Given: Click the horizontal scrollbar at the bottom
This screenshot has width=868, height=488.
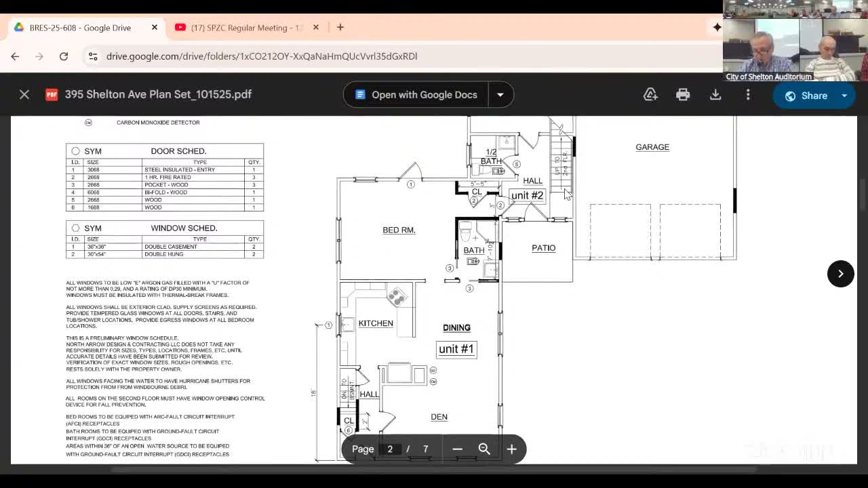Looking at the screenshot, I should [434, 469].
